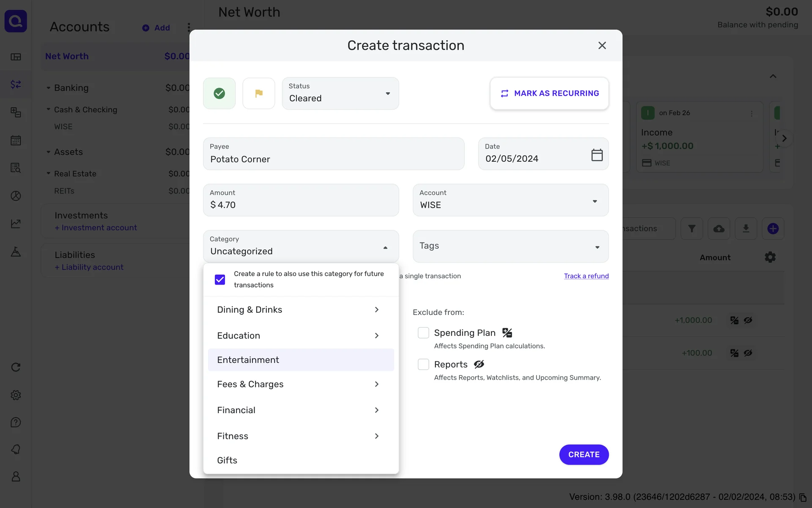812x508 pixels.
Task: Click the cloud upload icon
Action: click(719, 229)
